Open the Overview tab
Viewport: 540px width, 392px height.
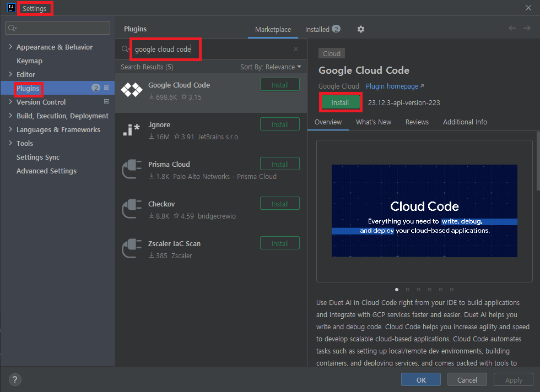point(328,122)
